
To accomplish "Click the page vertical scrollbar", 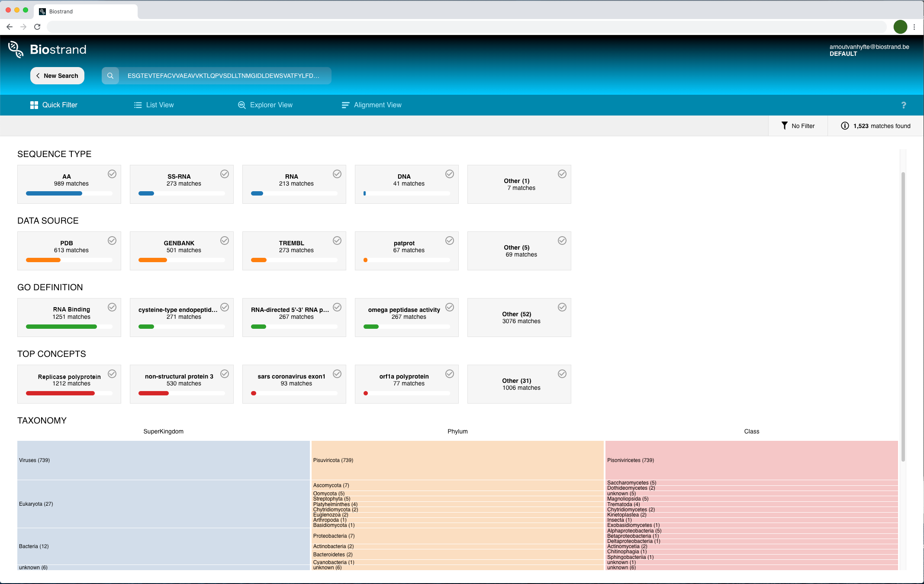I will pos(903,317).
